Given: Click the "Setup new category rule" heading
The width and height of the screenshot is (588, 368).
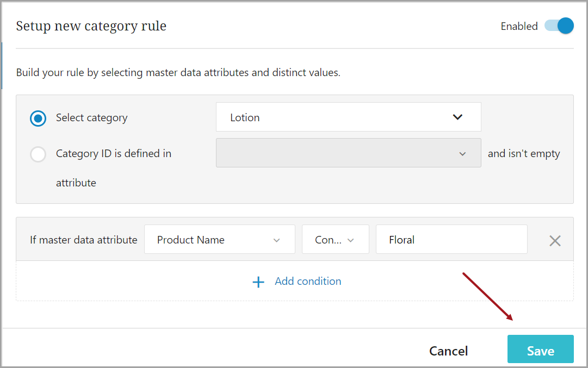Looking at the screenshot, I should (91, 26).
